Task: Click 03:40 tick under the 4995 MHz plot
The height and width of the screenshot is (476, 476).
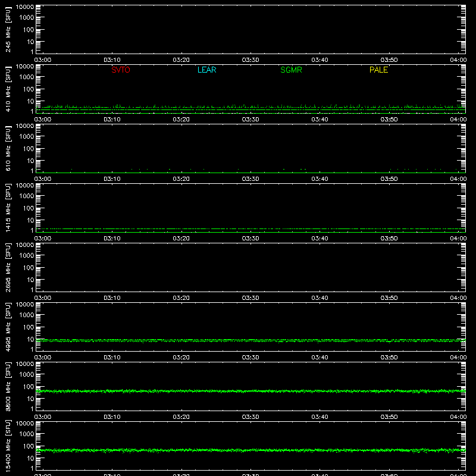Action: (320, 358)
